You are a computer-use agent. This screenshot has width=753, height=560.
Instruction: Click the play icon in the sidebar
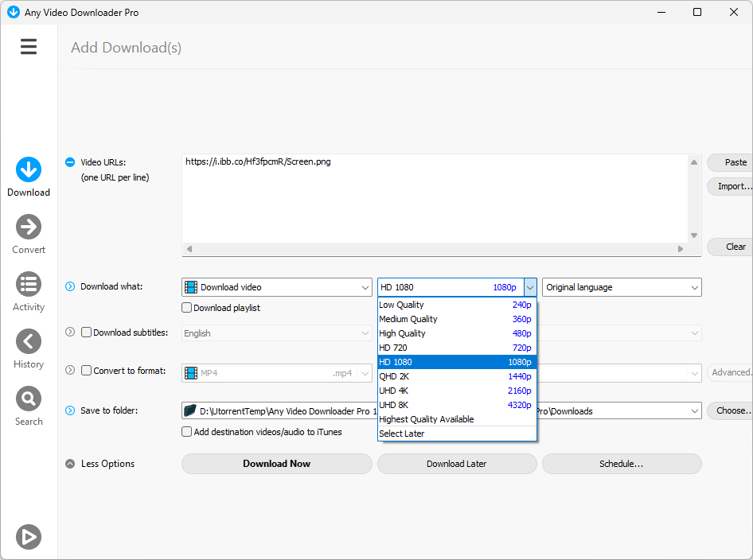[x=29, y=536]
